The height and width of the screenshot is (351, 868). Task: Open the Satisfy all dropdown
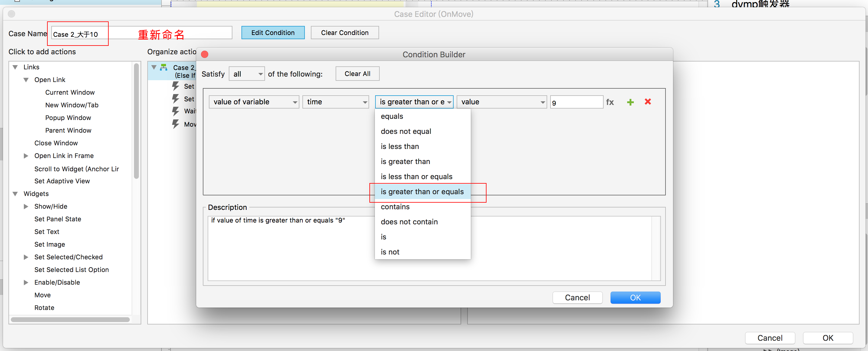247,74
